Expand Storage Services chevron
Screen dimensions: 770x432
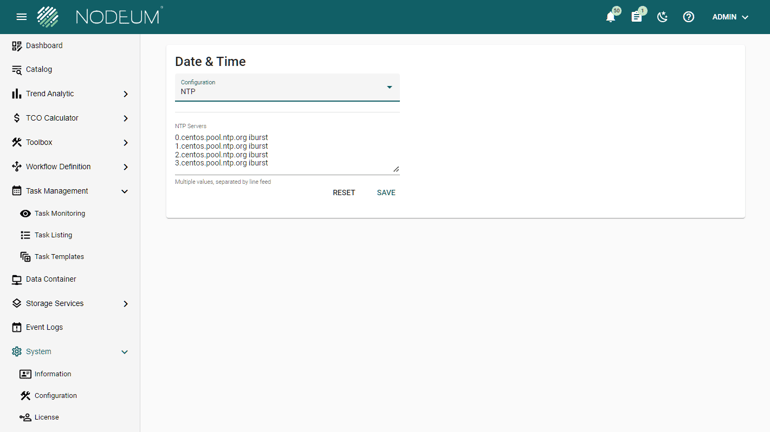[126, 304]
